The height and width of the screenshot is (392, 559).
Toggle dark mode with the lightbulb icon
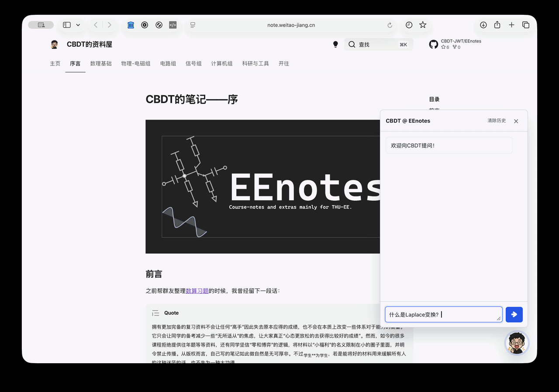[335, 44]
